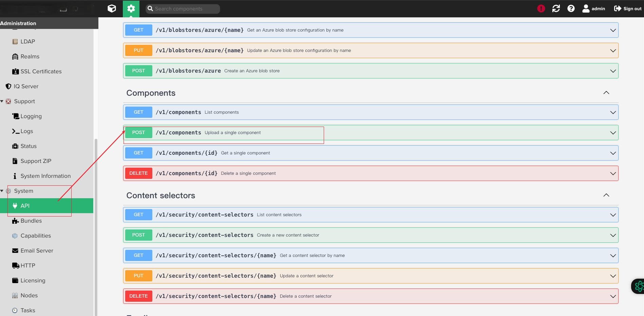
Task: Collapse the Support tree node triangle
Action: (x=2, y=101)
